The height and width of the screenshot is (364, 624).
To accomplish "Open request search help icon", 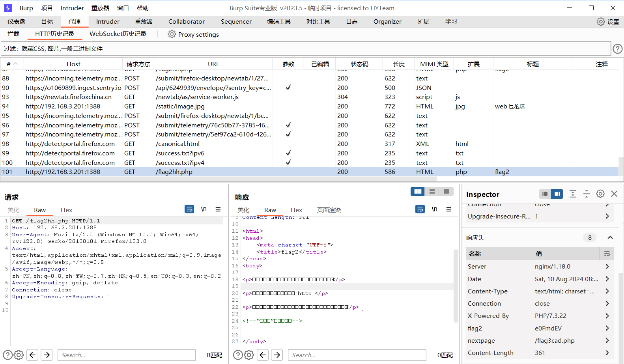I will [7, 355].
